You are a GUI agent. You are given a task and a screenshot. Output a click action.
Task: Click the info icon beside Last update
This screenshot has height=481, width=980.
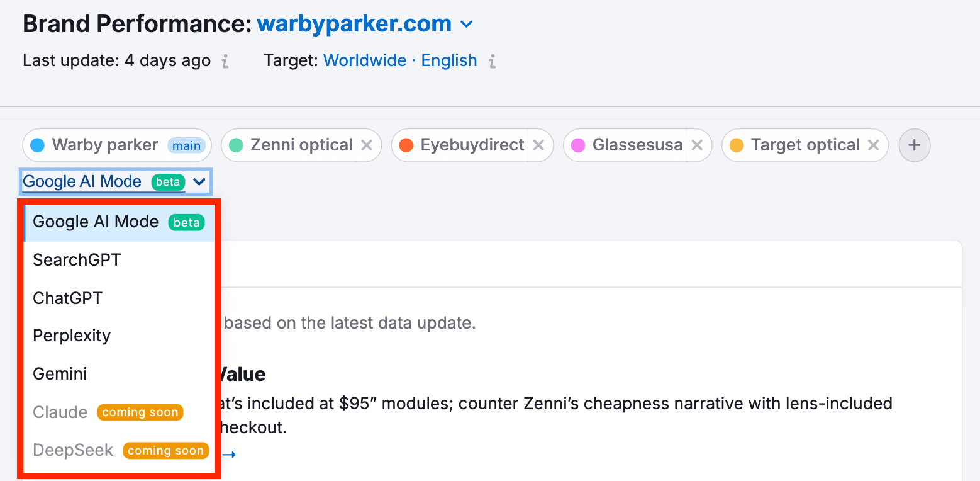coord(225,61)
